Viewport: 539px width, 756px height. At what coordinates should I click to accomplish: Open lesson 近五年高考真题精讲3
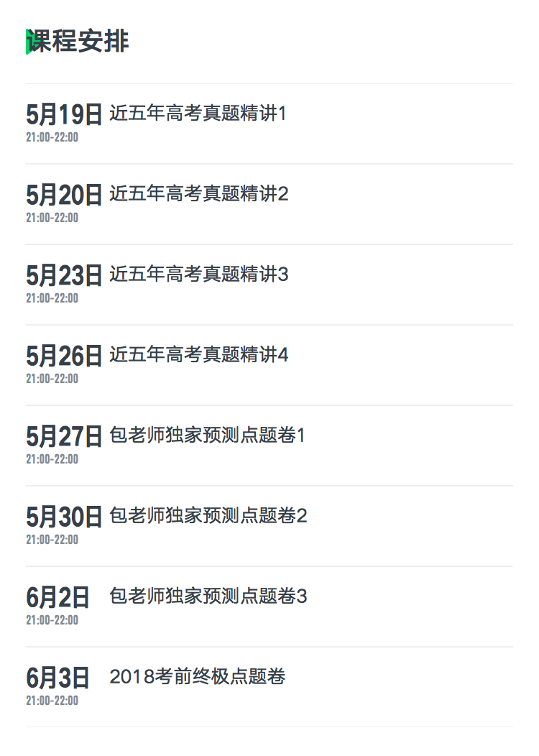(x=199, y=275)
